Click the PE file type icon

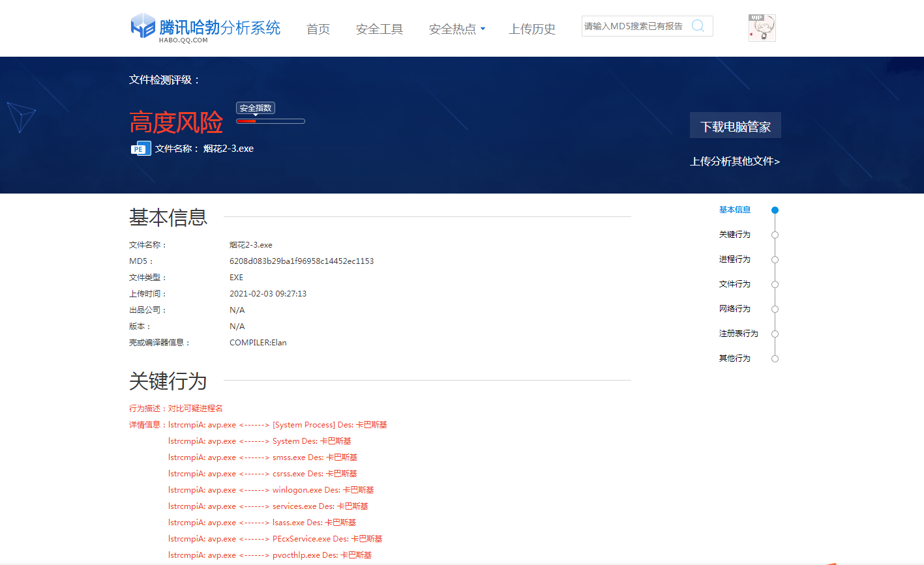(x=140, y=149)
